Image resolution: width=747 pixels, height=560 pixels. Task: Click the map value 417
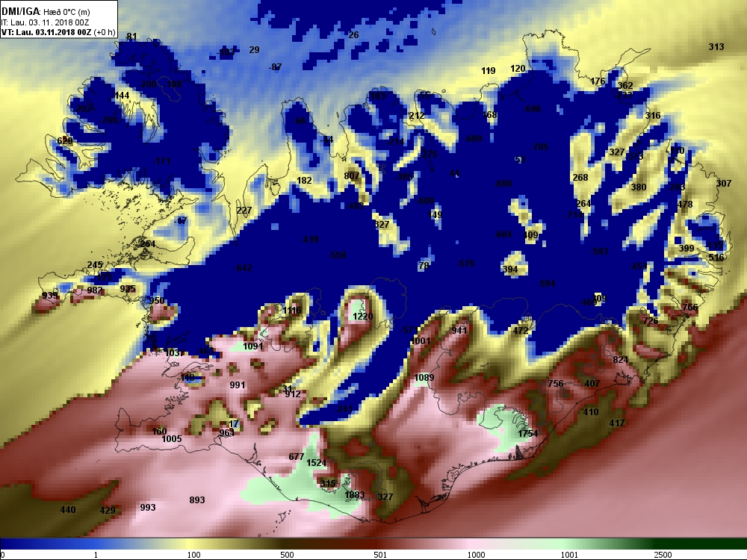tap(617, 423)
